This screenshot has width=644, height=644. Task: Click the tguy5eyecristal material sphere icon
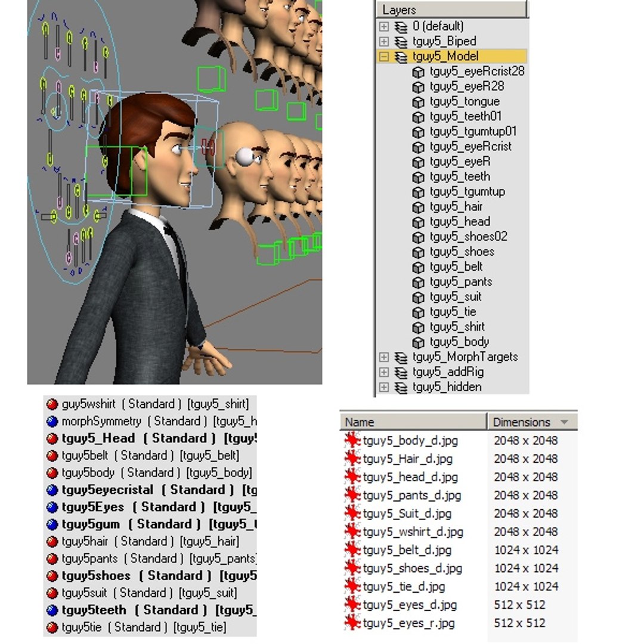click(x=52, y=490)
